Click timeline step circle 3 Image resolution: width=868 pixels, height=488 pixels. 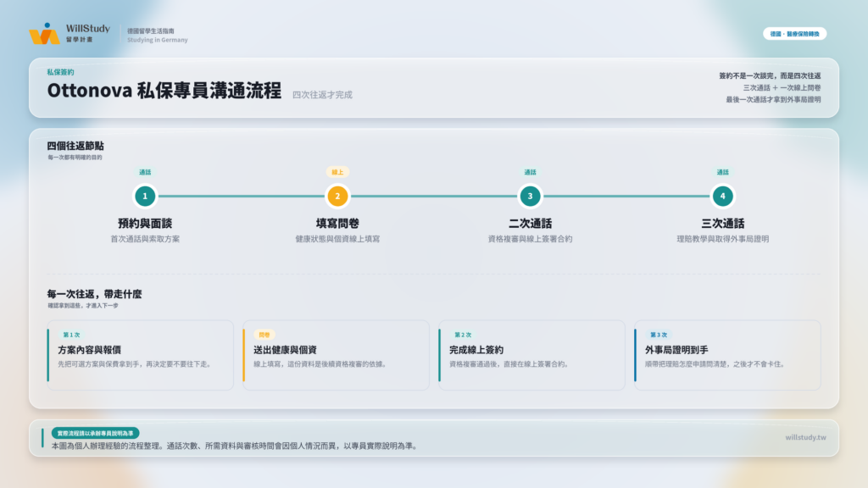[x=530, y=196]
